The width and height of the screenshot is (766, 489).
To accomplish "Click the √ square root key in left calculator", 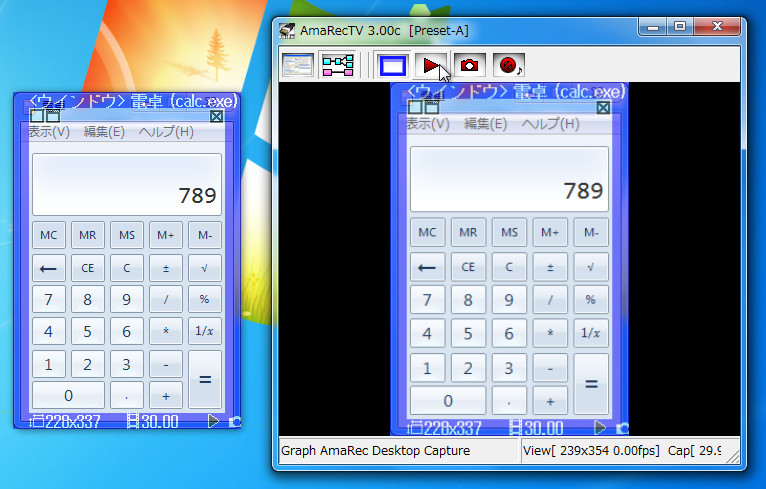I will coord(205,268).
